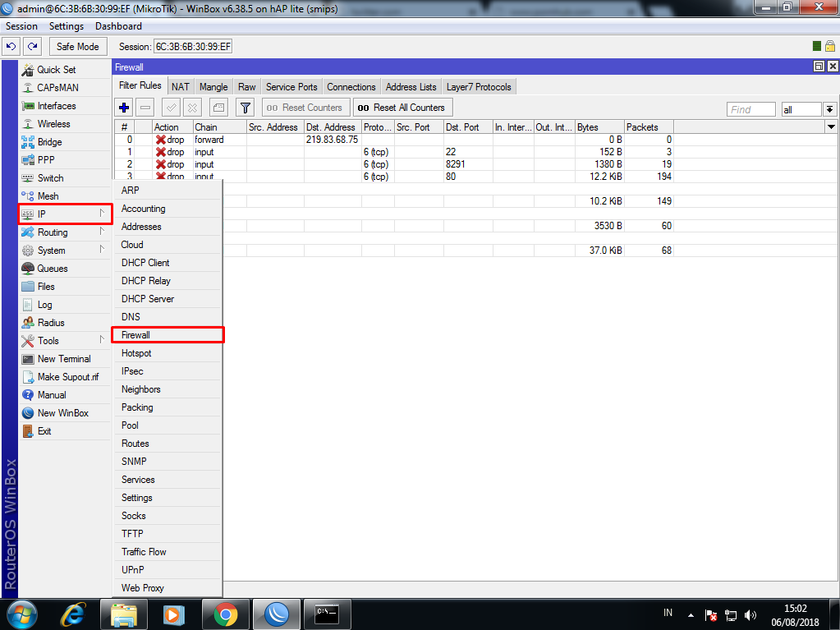Screen dimensions: 840x630
Task: Expand the Tools submenu
Action: (66, 341)
